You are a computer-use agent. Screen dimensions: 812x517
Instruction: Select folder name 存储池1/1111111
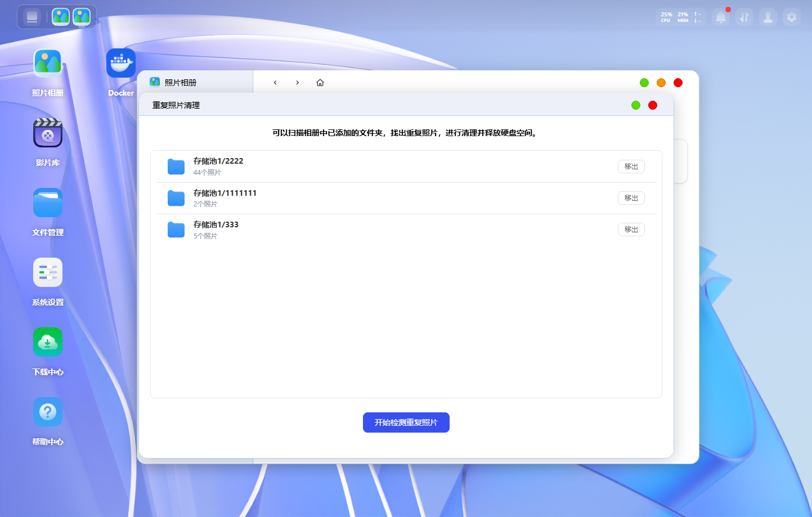click(225, 193)
